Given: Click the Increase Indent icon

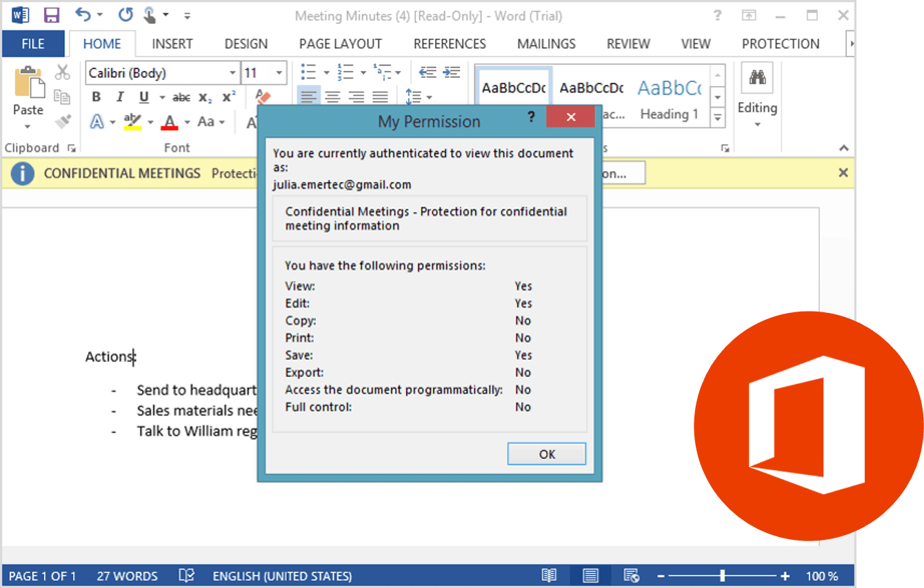Looking at the screenshot, I should point(452,72).
